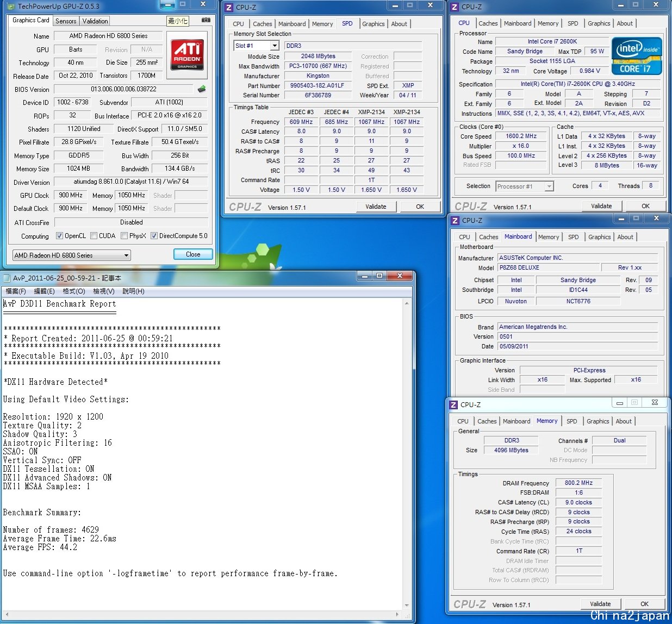Viewport: 672px width, 624px height.
Task: Click the Intel Core i7 inside logo
Action: (637, 55)
